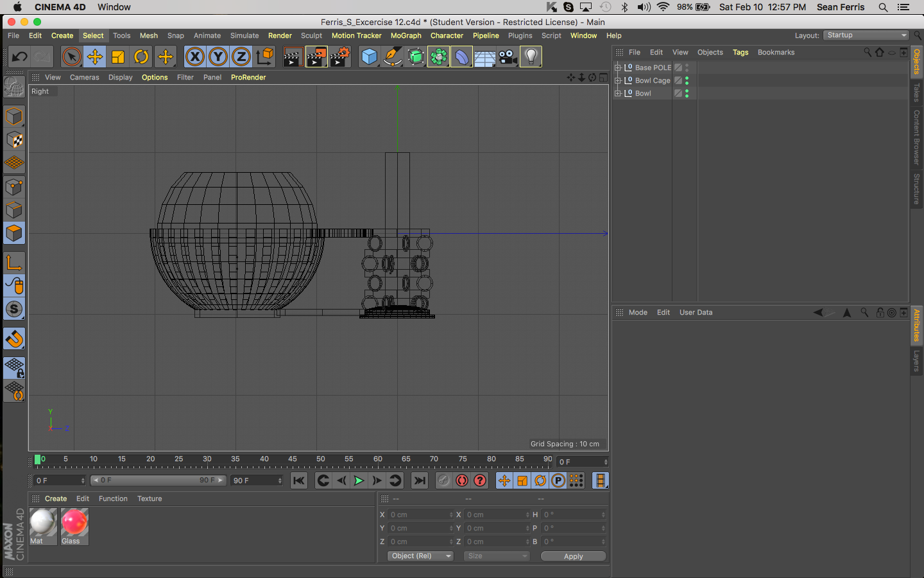
Task: Open the Edit Render Settings icon
Action: click(339, 57)
